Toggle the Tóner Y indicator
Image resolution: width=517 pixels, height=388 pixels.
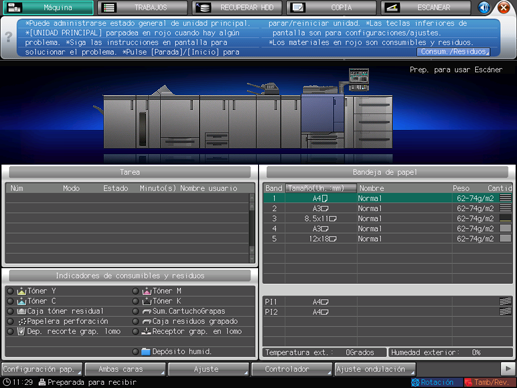(11, 291)
